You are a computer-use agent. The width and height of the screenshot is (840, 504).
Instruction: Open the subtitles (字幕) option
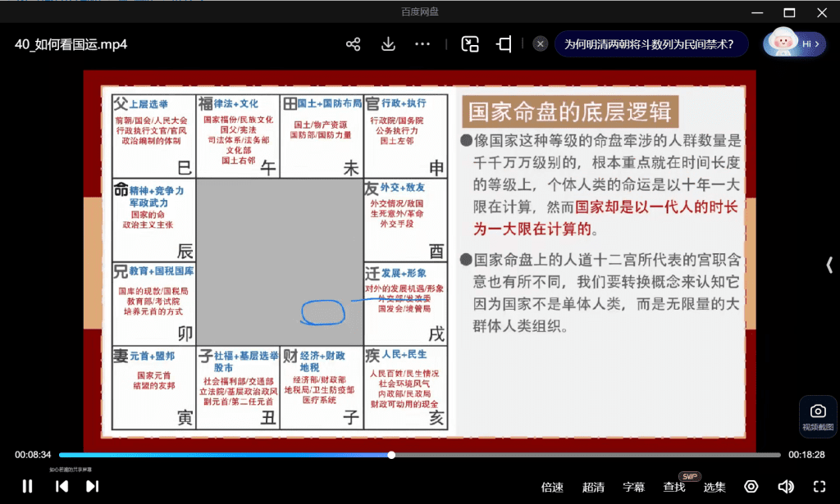(x=633, y=487)
